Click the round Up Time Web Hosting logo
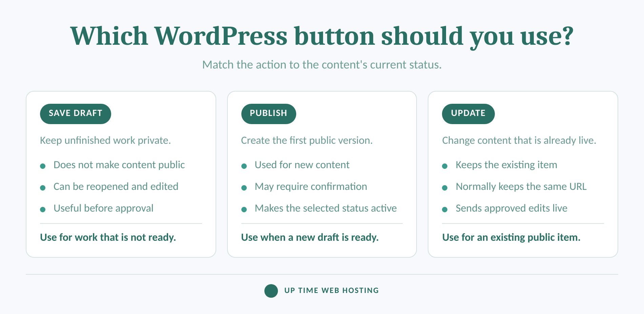This screenshot has width=644, height=314. [271, 291]
